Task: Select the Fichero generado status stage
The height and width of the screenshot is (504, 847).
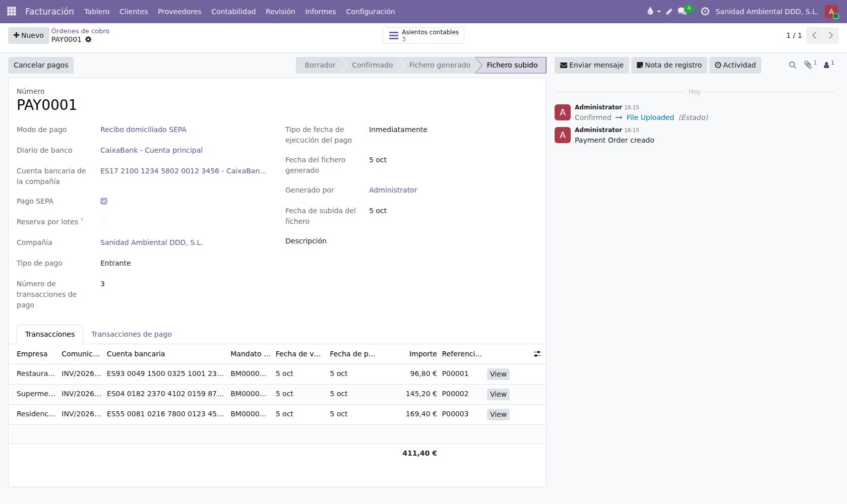Action: (440, 65)
